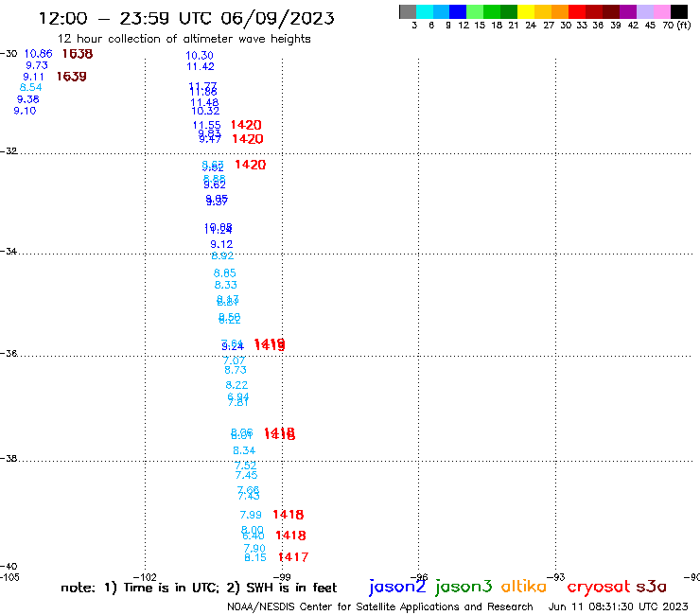Select the light green swatch in the legend
700x615 pixels.
pyautogui.click(x=475, y=12)
